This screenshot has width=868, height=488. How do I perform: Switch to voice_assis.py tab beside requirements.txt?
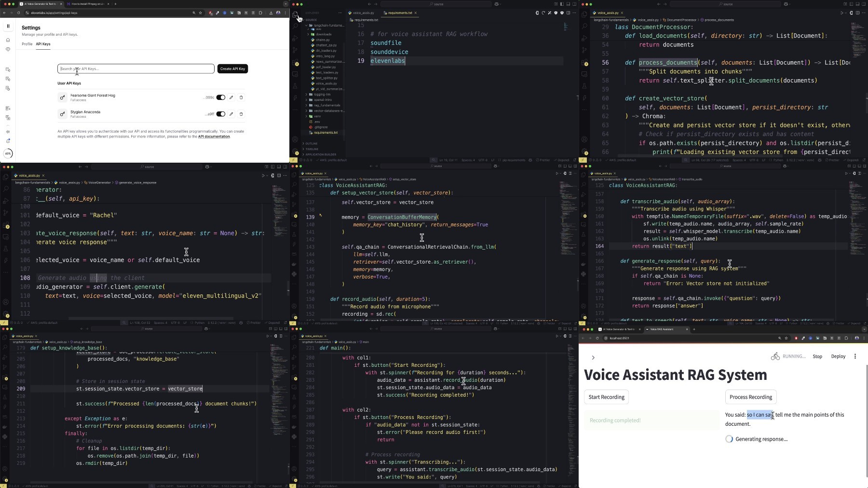tap(363, 13)
